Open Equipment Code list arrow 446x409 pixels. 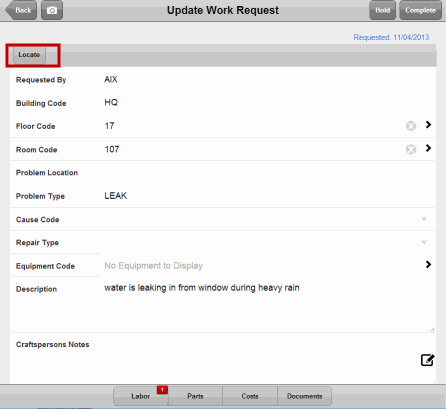(428, 265)
